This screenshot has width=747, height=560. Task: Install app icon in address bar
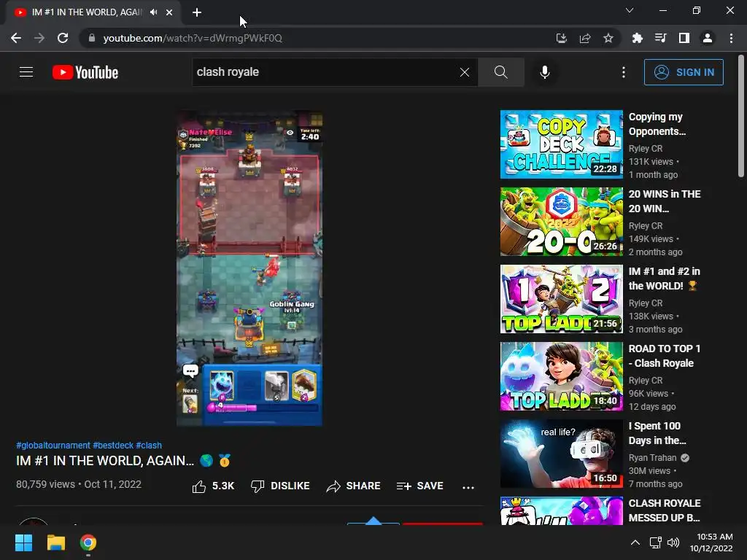(x=562, y=38)
